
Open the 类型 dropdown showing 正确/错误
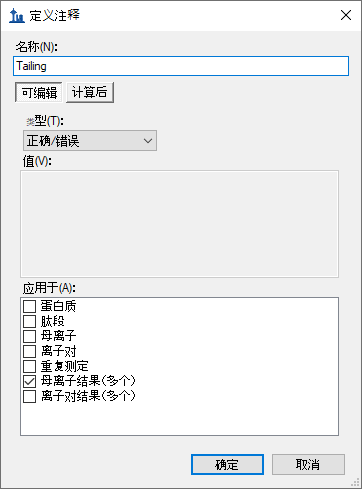tap(90, 141)
